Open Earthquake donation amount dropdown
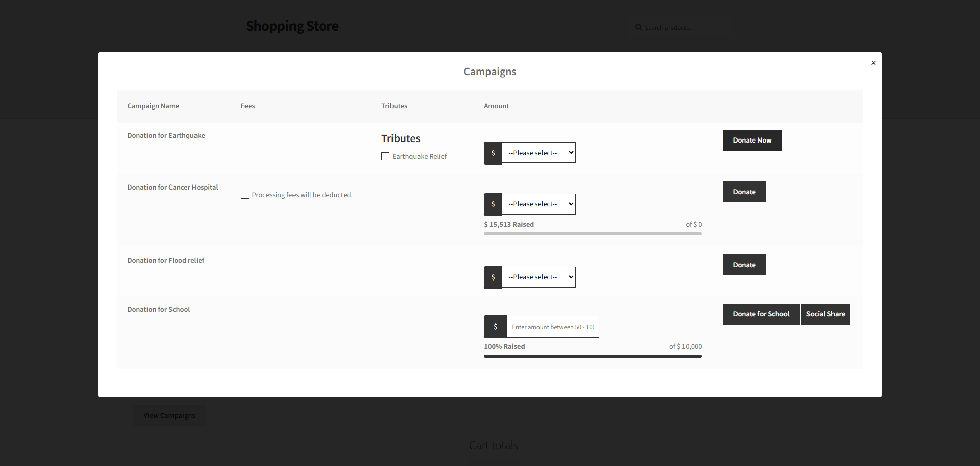This screenshot has width=980, height=466. (538, 153)
